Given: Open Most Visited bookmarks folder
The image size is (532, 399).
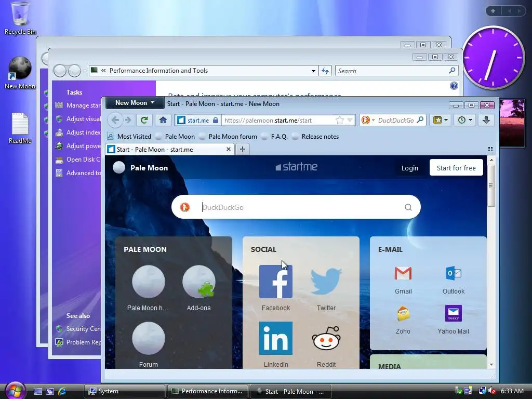Looking at the screenshot, I should point(129,137).
